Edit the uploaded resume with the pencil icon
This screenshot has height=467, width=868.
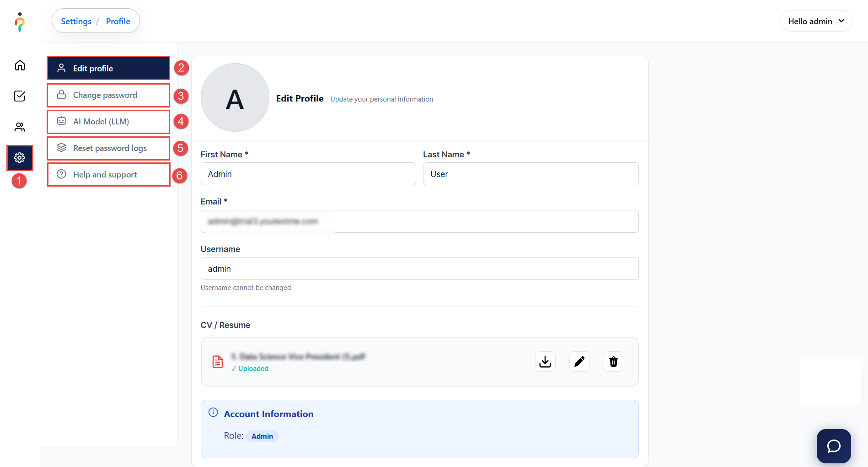[x=579, y=362]
